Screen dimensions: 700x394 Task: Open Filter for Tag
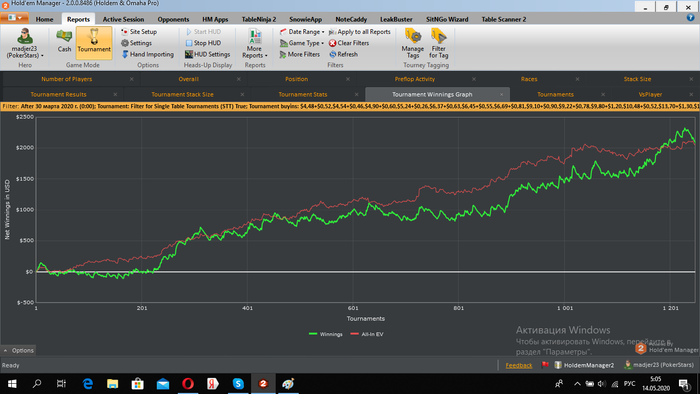[x=438, y=43]
